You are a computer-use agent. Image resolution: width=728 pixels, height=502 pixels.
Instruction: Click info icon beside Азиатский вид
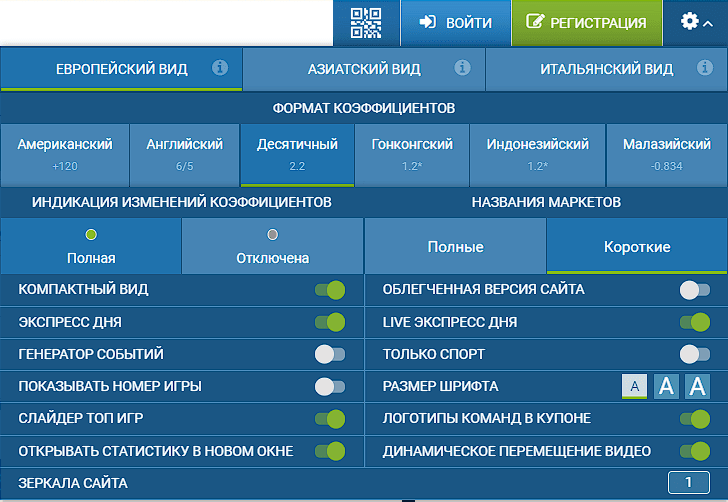tap(462, 69)
